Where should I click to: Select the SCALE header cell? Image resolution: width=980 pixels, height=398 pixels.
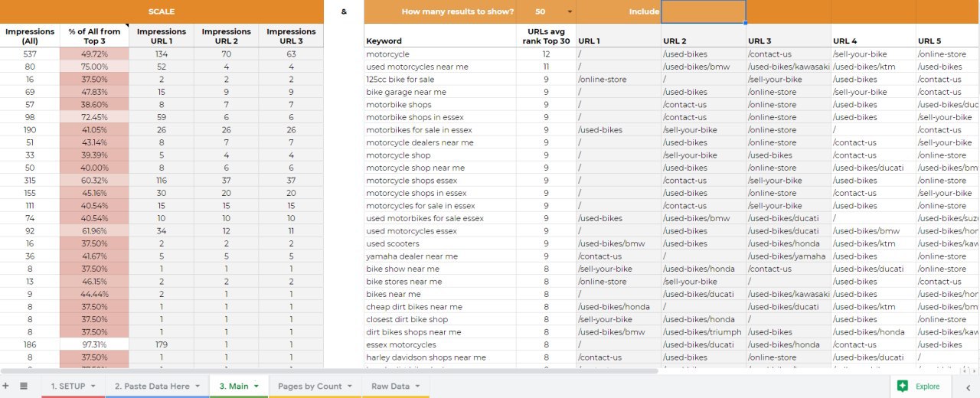[x=162, y=11]
